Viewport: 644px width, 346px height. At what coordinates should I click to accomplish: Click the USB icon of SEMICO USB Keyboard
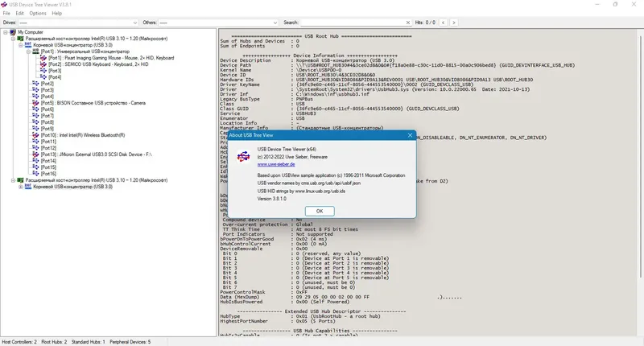43,64
